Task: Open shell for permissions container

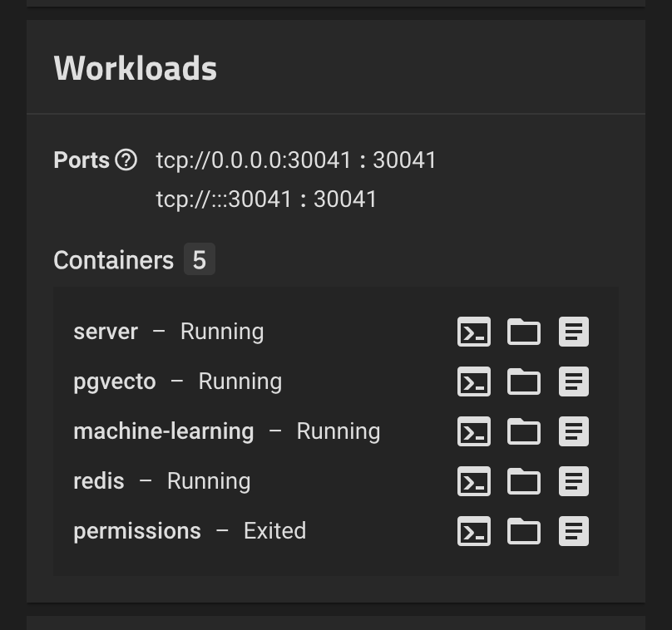Action: (474, 531)
